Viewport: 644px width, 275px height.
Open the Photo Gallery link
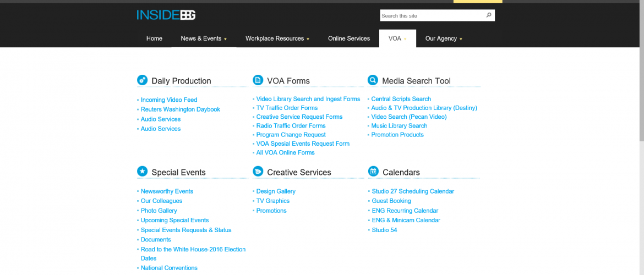tap(159, 211)
